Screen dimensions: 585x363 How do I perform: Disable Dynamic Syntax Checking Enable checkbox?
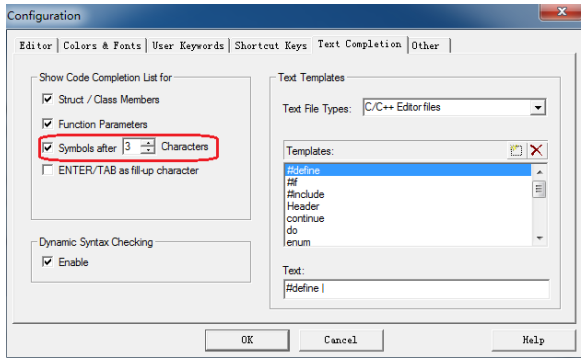[x=47, y=262]
